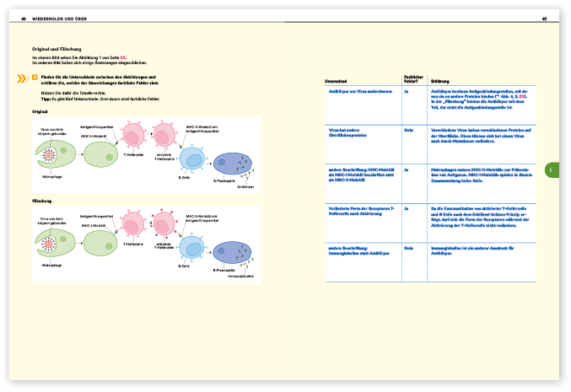This screenshot has height=392, width=571.
Task: Select the green chapter tab on right edge
Action: click(549, 170)
